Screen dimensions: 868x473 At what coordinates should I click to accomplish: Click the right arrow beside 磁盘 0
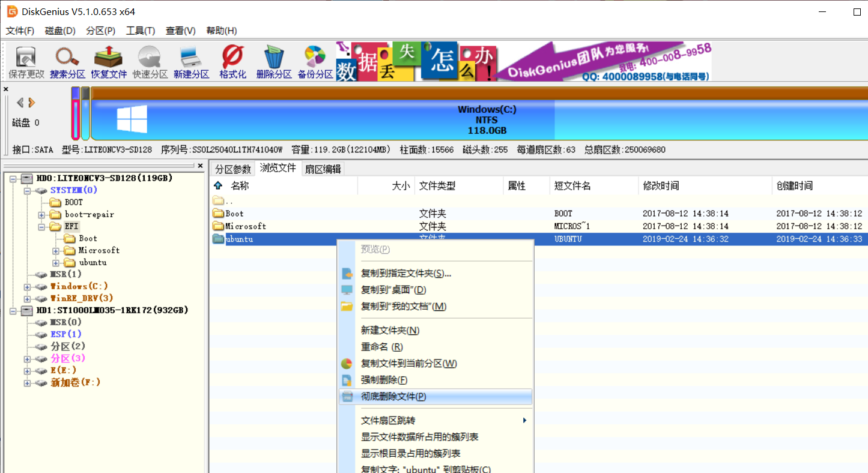pyautogui.click(x=32, y=103)
